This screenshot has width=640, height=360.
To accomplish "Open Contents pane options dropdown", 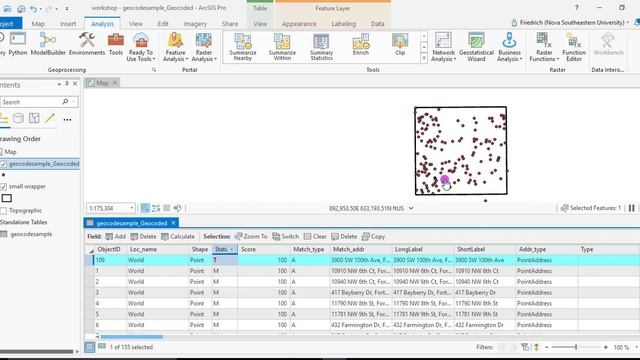I will coord(59,84).
